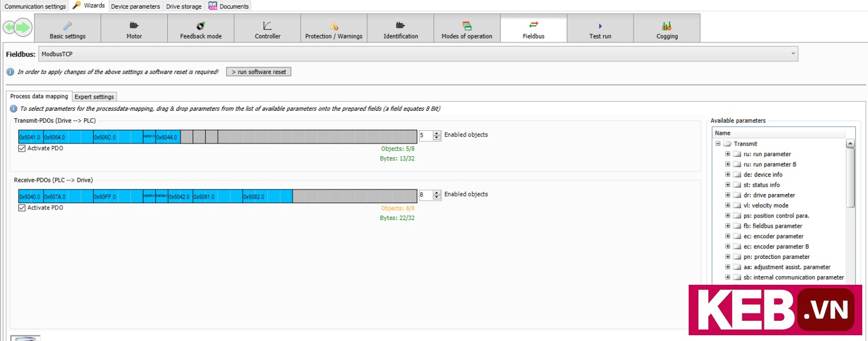Select Transmit-PDO field 0x6064.0
The height and width of the screenshot is (341, 868).
coord(68,137)
